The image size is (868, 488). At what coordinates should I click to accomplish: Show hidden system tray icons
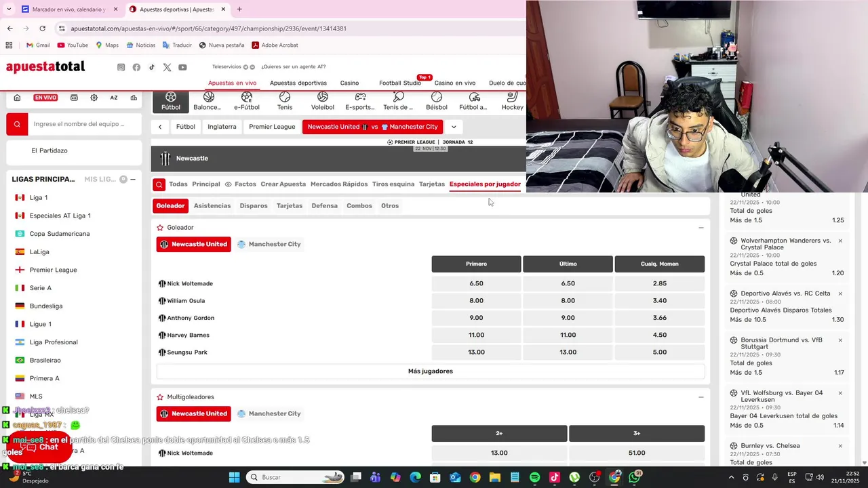pos(731,477)
